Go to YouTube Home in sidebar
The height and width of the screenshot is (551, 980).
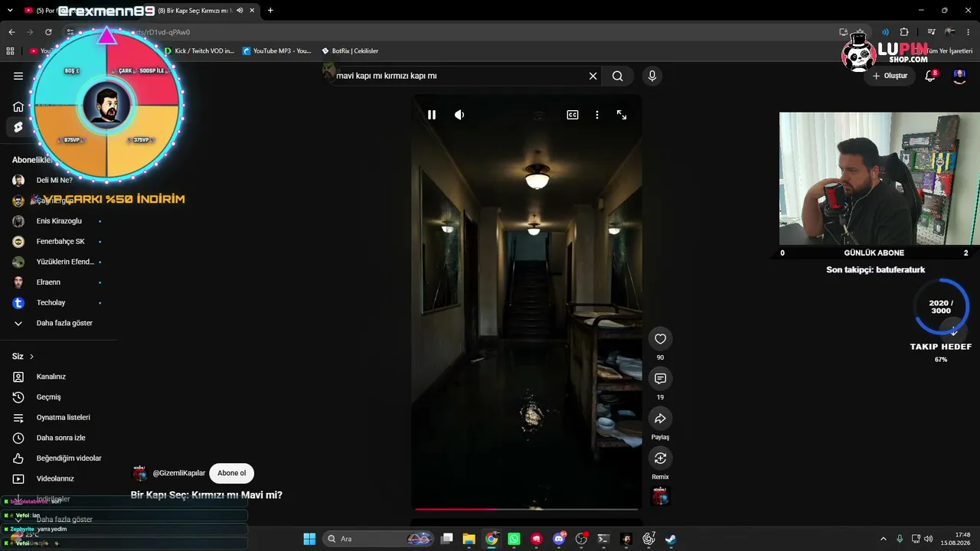18,106
